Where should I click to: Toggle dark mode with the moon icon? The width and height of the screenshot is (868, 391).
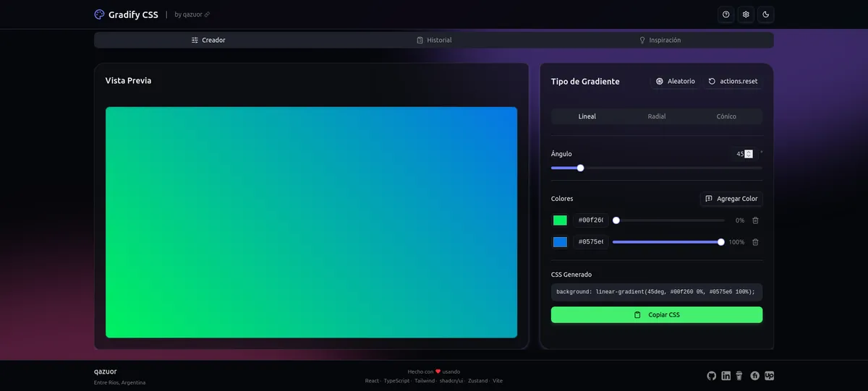point(766,14)
